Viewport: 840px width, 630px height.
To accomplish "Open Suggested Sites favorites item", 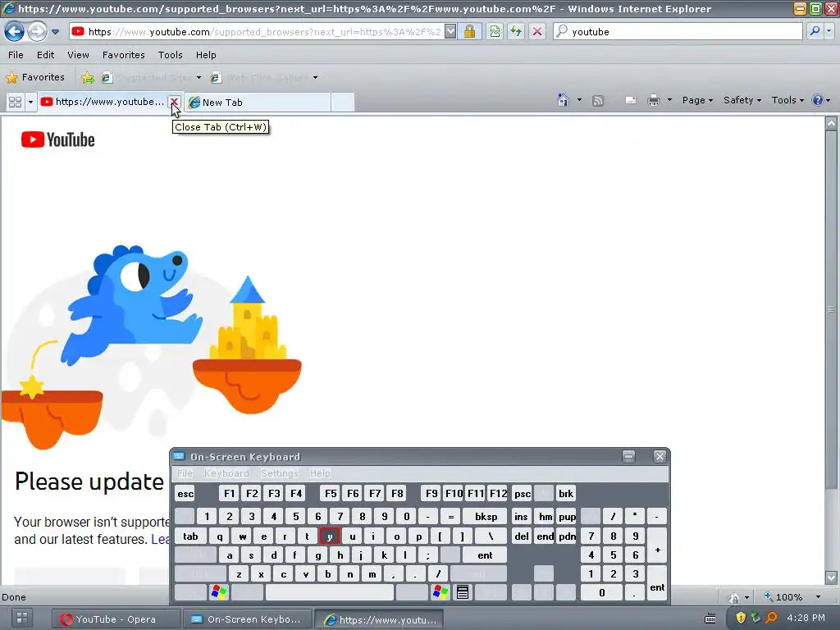I will coord(152,78).
